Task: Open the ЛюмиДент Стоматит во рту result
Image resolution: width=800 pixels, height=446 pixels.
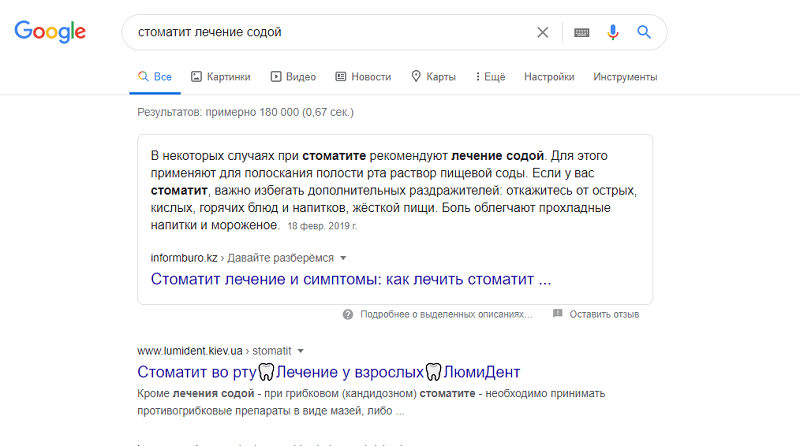Action: pyautogui.click(x=328, y=373)
